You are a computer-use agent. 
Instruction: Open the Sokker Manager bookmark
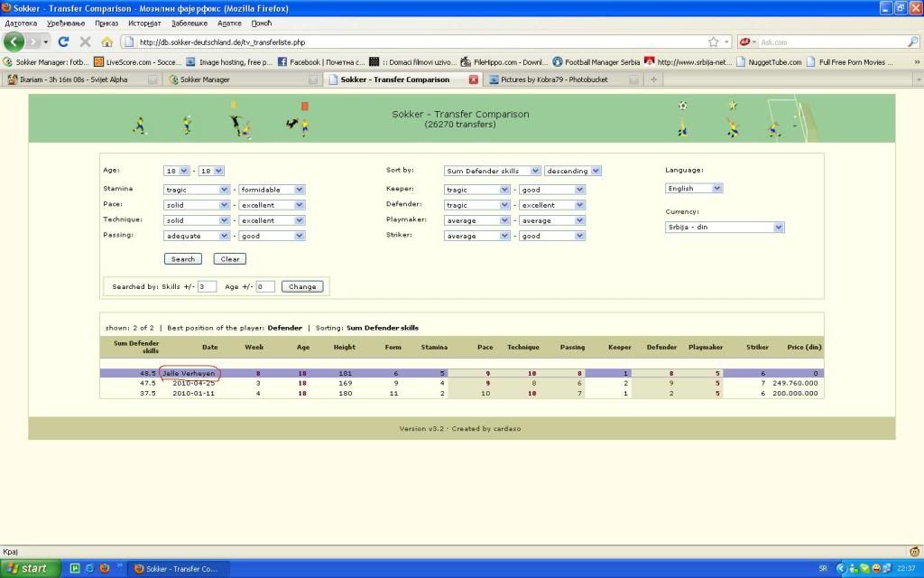tap(46, 62)
